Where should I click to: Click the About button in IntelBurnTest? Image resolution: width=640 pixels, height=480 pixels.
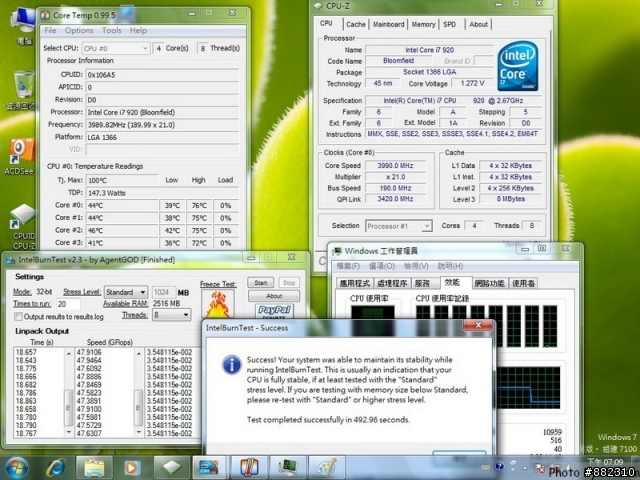pos(274,296)
